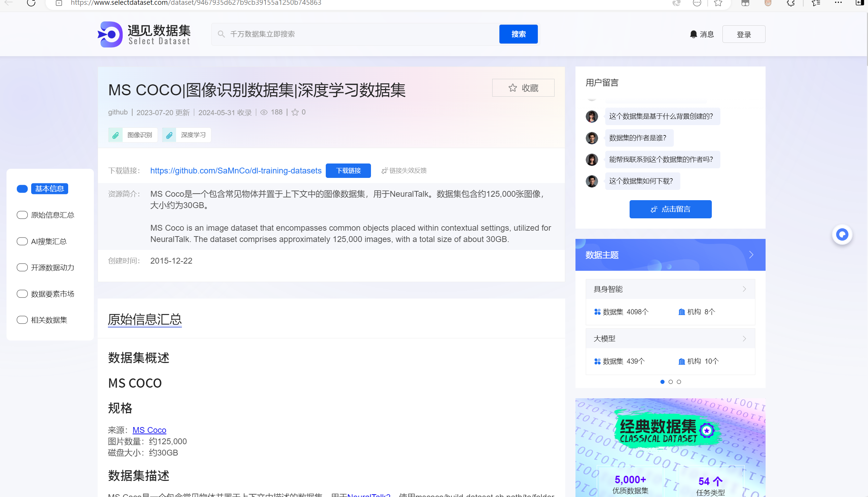Select the AI搜集汇总 sidebar radio
Viewport: 868px width, 497px height.
point(22,241)
